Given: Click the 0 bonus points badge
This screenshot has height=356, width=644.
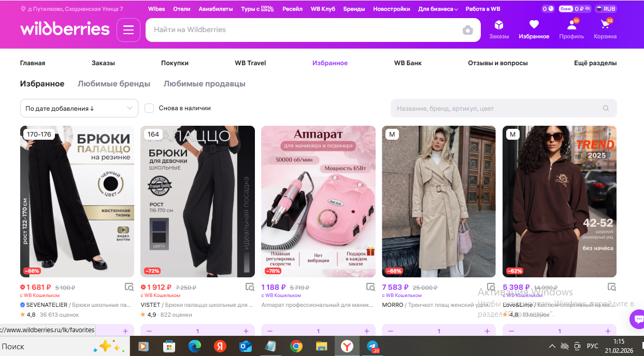Looking at the screenshot, I should [x=548, y=9].
